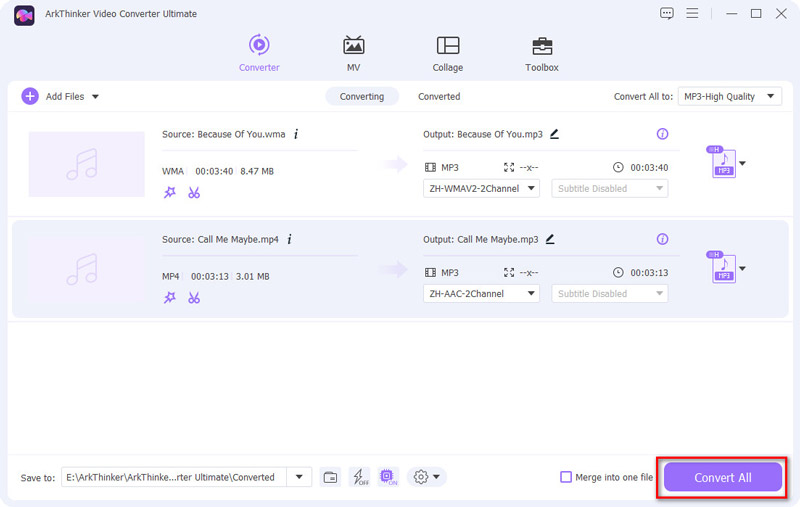Rename output Because Of You.mp3 with pencil icon

(x=554, y=134)
